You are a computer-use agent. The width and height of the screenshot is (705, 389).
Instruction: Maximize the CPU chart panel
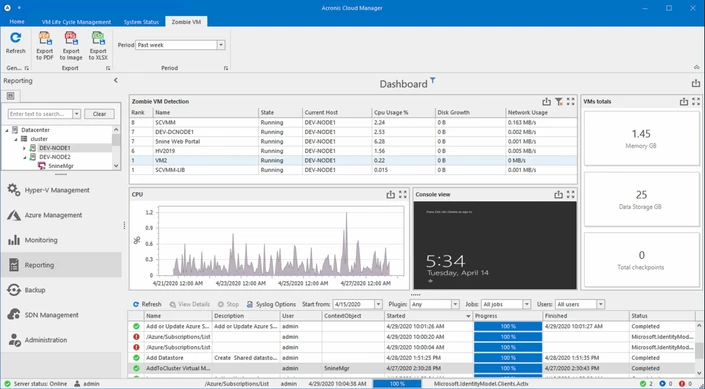pos(403,195)
